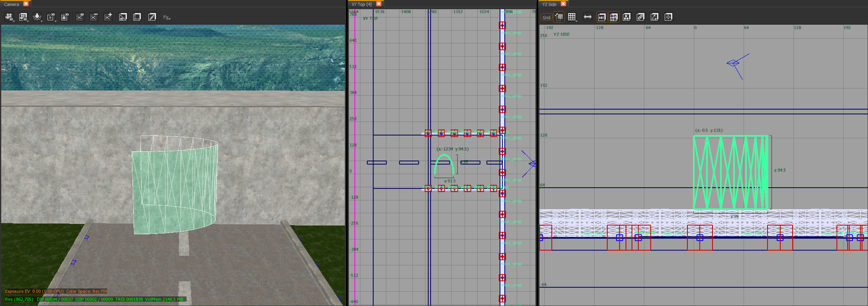
Task: Select the Camera tab
Action: point(11,4)
